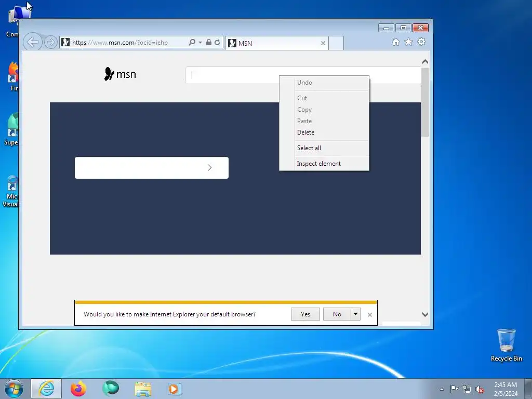
Task: Open Windows Media Player from taskbar
Action: click(175, 389)
